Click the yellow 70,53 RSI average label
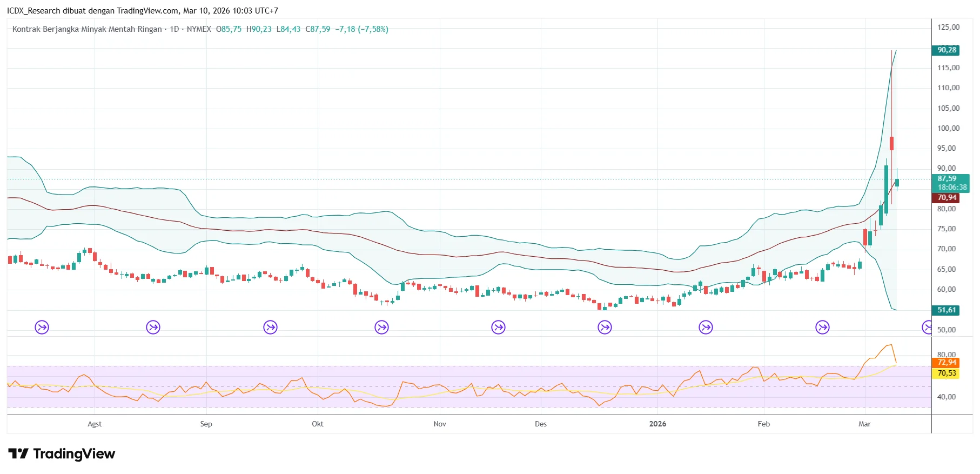 [x=945, y=373]
